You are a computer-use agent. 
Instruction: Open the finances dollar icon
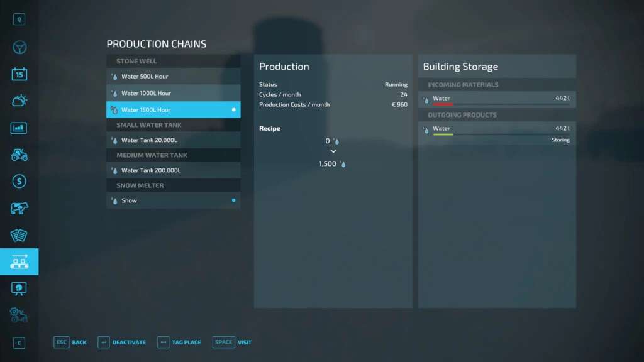click(x=19, y=181)
